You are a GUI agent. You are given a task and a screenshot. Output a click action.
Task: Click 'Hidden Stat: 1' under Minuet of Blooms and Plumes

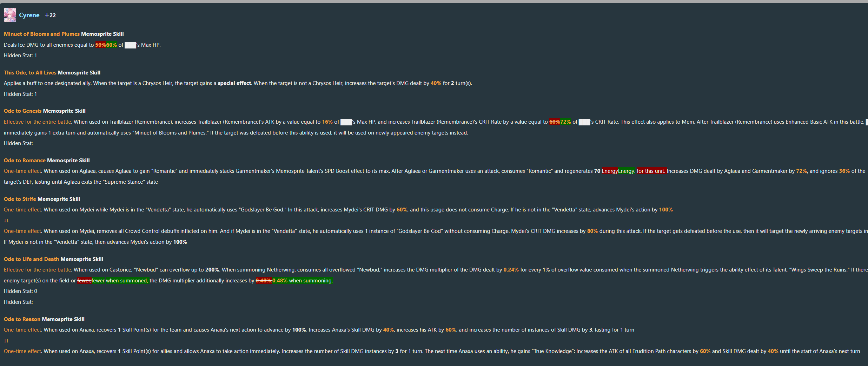point(20,55)
